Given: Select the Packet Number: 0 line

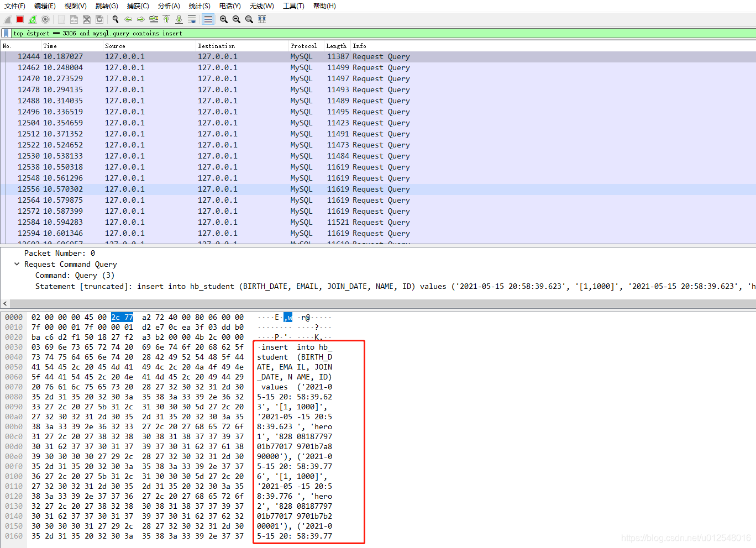Looking at the screenshot, I should (60, 253).
